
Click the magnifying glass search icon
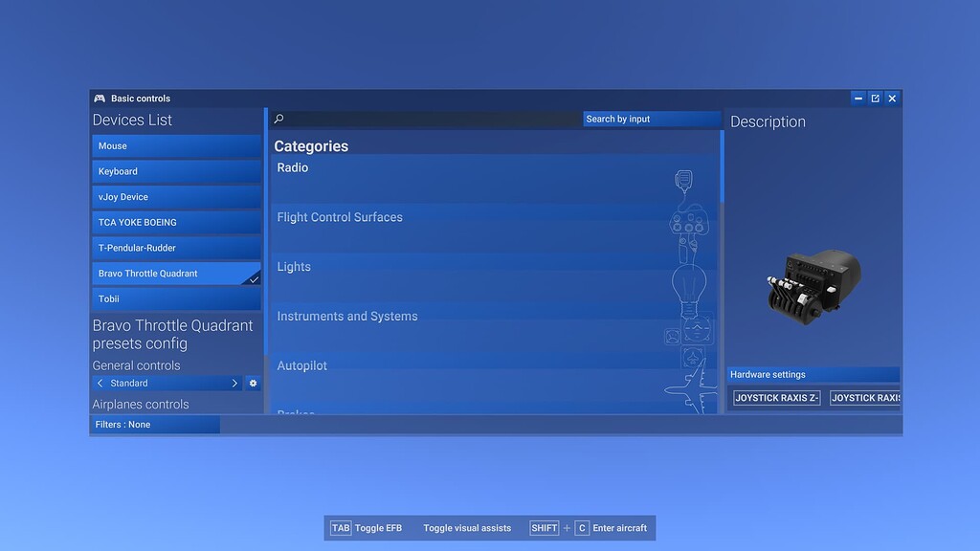[x=278, y=119]
